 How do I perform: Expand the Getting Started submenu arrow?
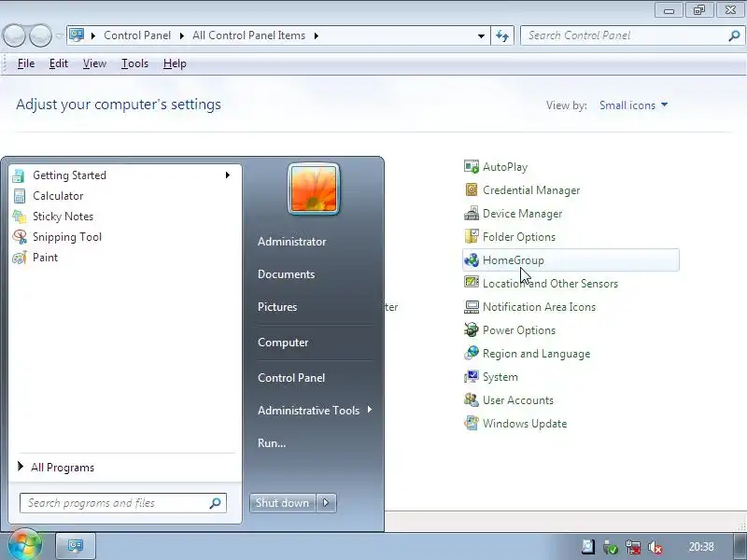click(228, 175)
